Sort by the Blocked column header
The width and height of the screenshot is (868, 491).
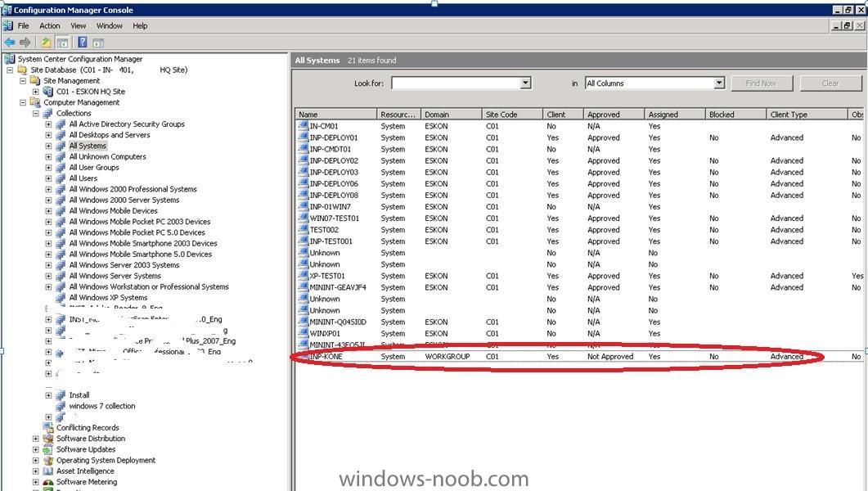(x=735, y=114)
